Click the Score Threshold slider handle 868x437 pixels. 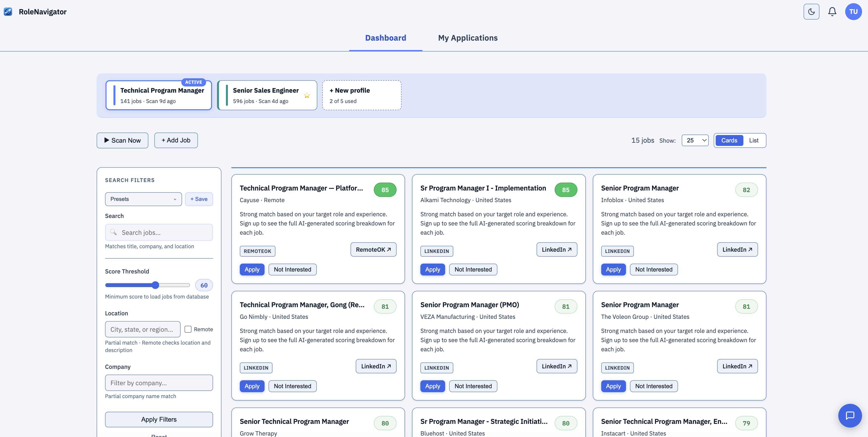[x=155, y=285]
